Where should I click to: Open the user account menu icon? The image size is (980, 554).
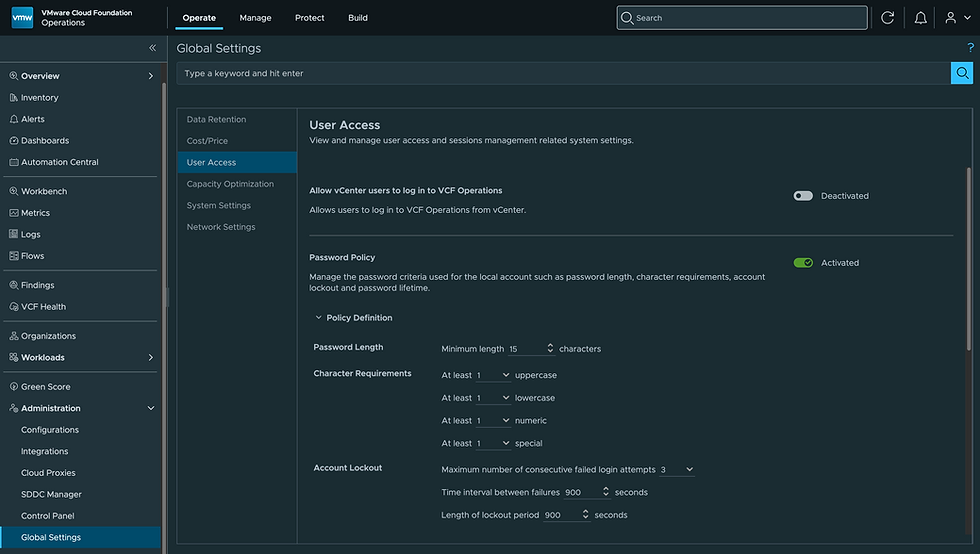pyautogui.click(x=951, y=18)
